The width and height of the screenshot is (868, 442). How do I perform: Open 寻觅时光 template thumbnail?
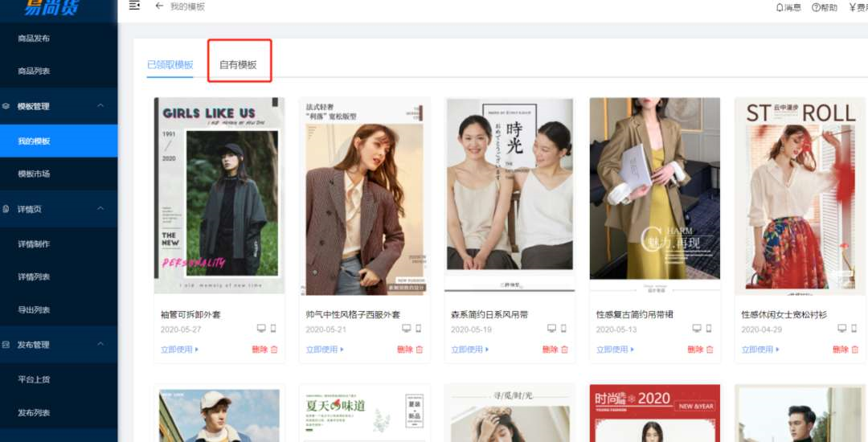pyautogui.click(x=510, y=413)
